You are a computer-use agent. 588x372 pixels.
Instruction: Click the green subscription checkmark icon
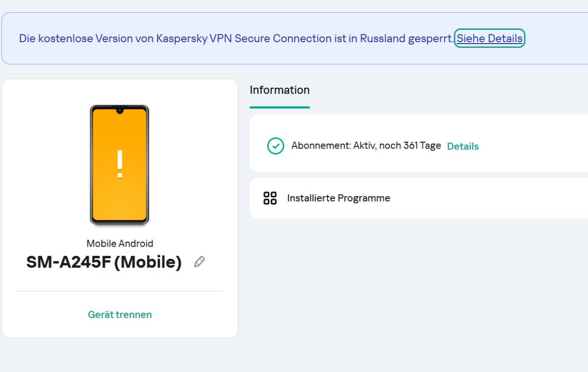(x=275, y=146)
